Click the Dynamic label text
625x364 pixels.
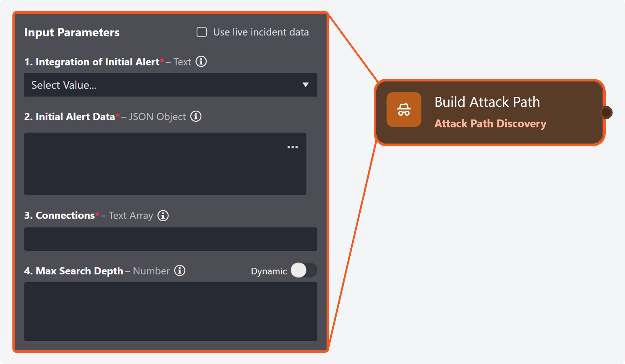(269, 271)
